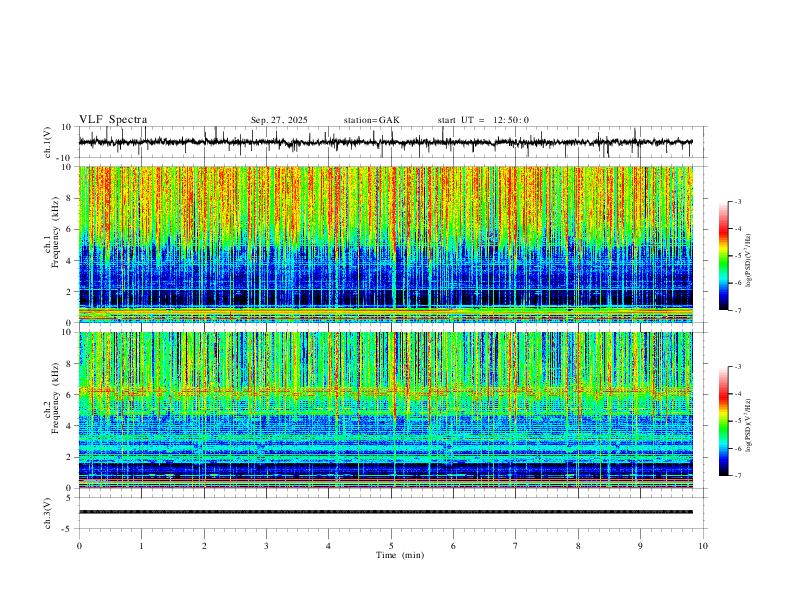Click the "2" kHz tick on ch.2 axis

click(x=69, y=457)
